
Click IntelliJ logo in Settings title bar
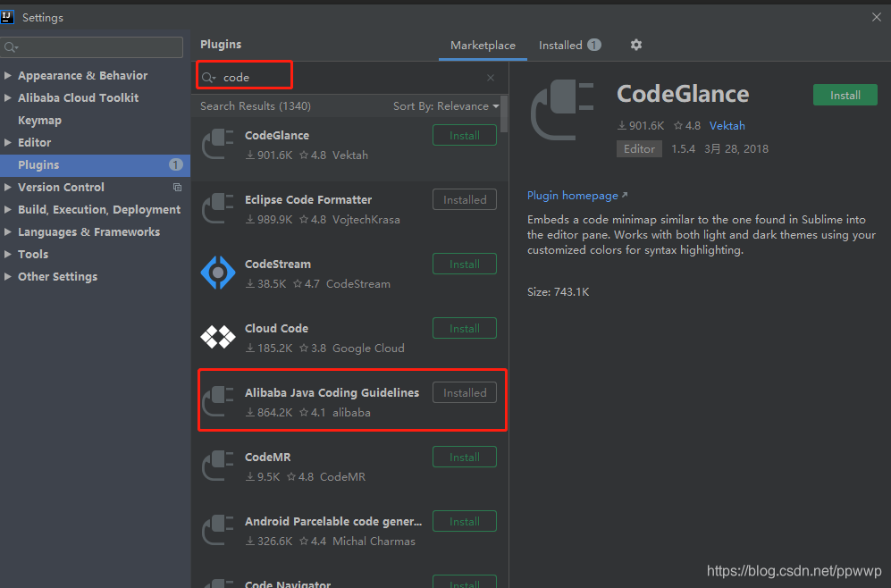[7, 17]
